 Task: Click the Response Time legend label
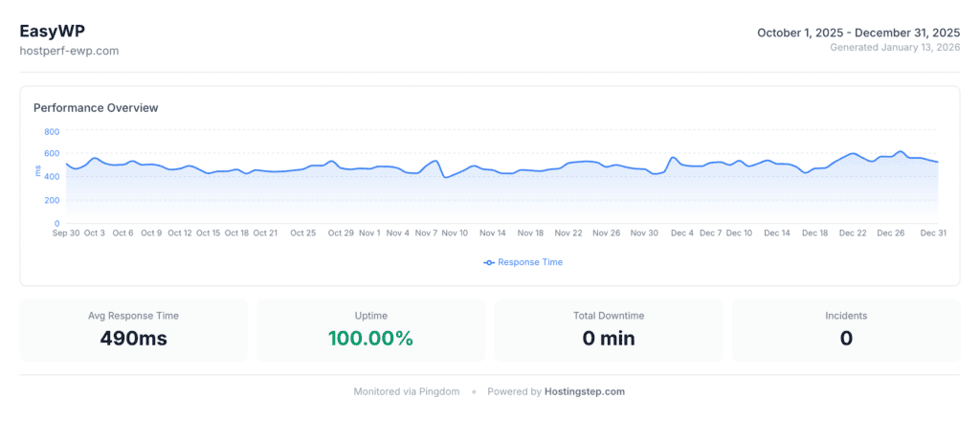(529, 262)
